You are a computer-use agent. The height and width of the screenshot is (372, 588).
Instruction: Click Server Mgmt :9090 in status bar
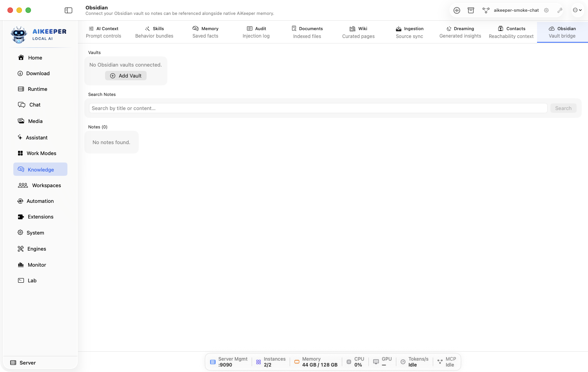229,362
